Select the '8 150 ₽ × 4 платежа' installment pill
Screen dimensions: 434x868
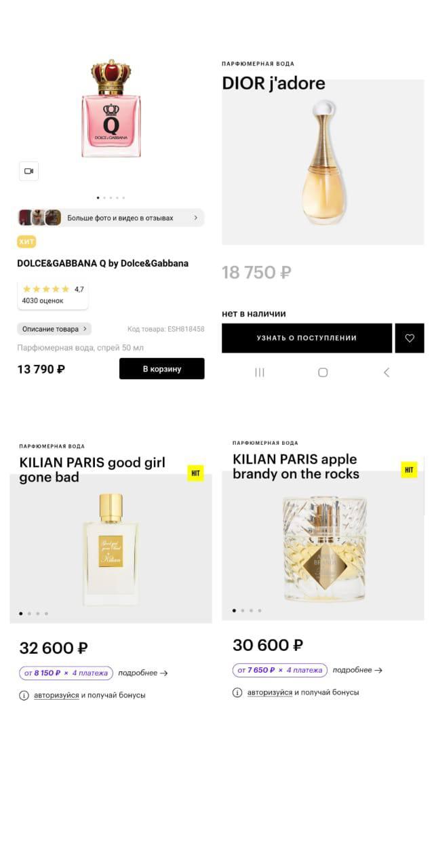tap(66, 673)
